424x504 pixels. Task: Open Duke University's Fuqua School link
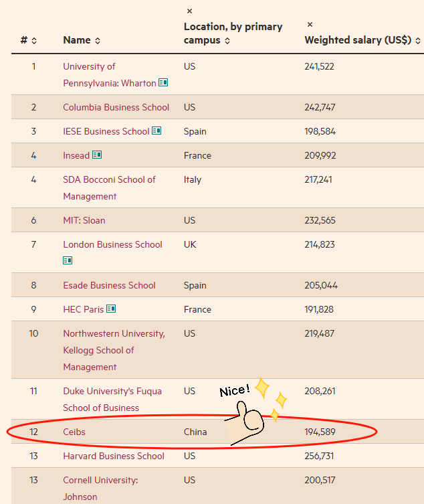tap(112, 399)
